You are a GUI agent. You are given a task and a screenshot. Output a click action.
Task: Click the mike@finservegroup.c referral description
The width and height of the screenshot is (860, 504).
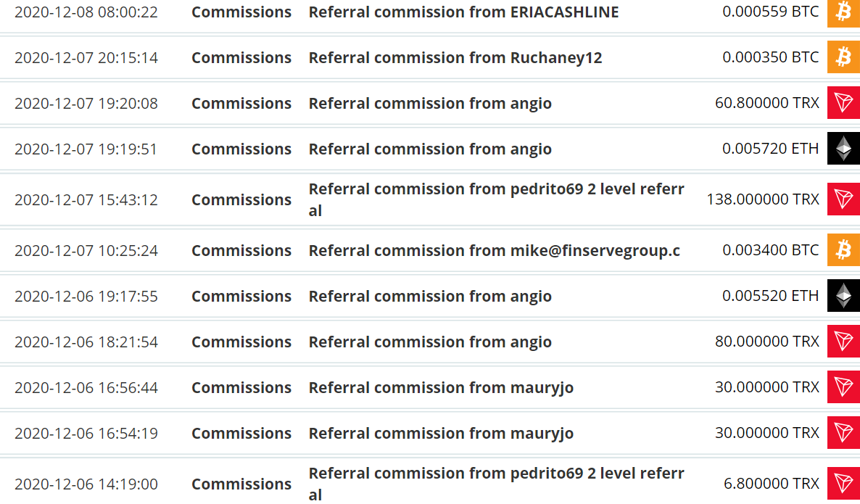pyautogui.click(x=494, y=251)
